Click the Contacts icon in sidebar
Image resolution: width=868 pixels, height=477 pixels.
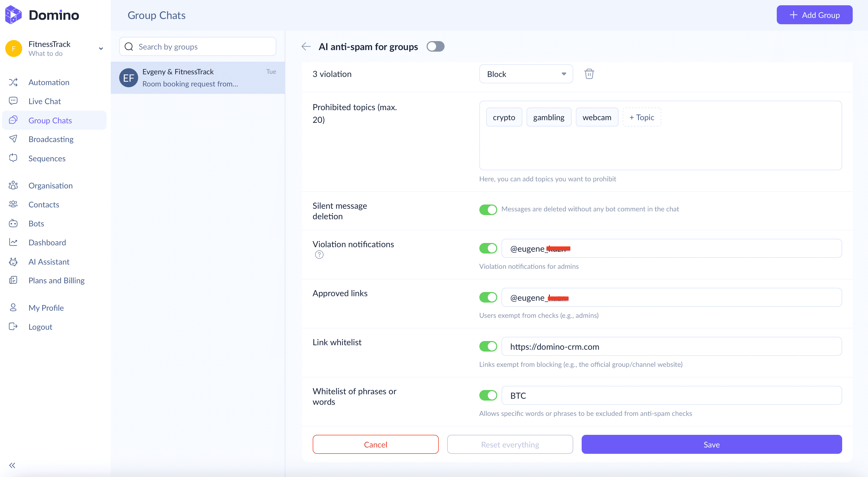[x=13, y=205]
